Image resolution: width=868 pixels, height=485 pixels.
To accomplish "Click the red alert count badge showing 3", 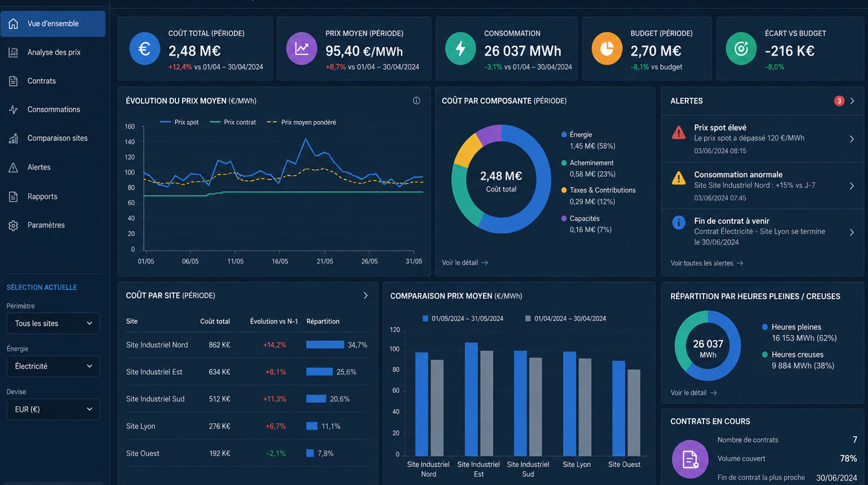I will 839,101.
